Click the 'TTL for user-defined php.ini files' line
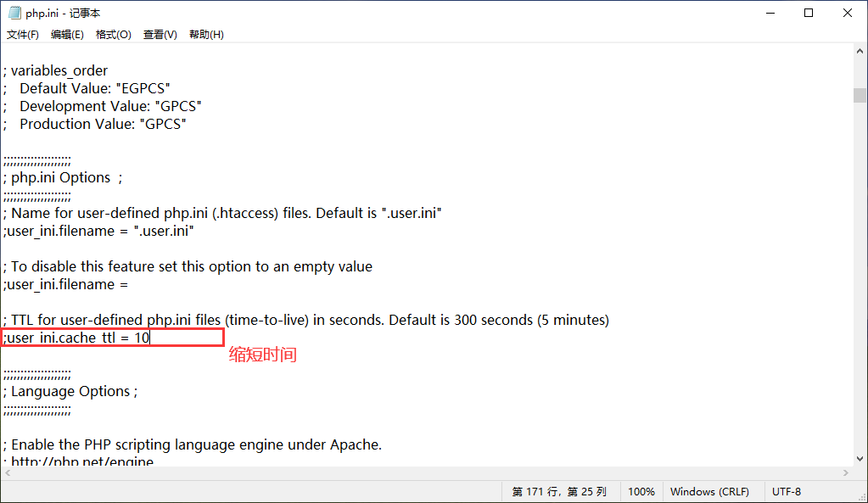Screen dimensions: 868x503 tap(306, 320)
